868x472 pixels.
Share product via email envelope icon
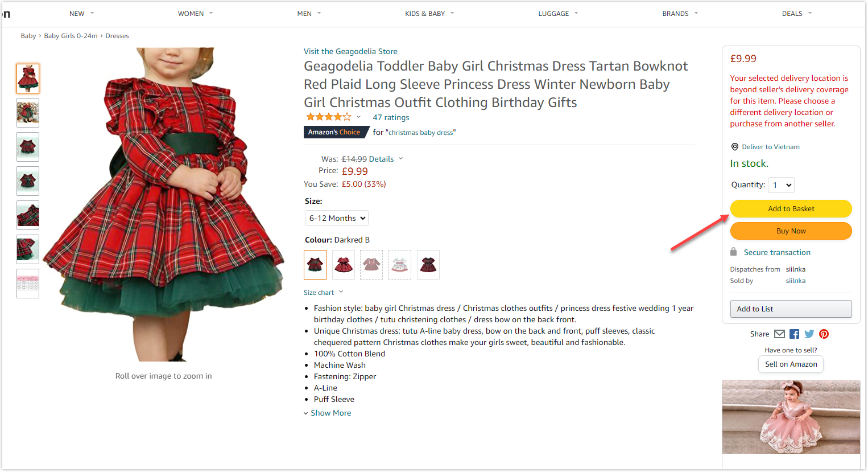[x=779, y=334]
